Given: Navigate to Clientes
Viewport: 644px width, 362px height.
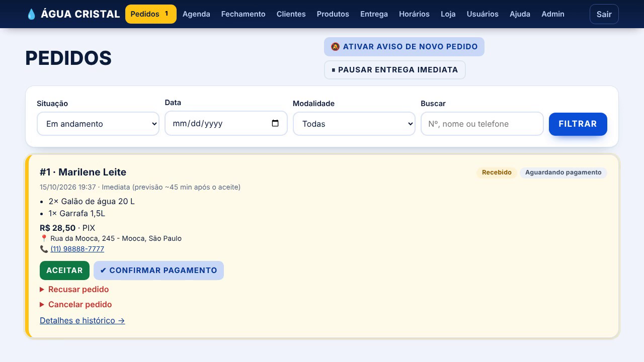Looking at the screenshot, I should click(291, 14).
